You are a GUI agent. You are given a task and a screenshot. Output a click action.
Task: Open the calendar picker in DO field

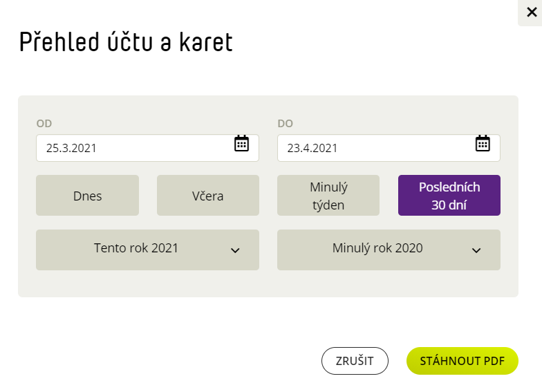click(x=483, y=144)
